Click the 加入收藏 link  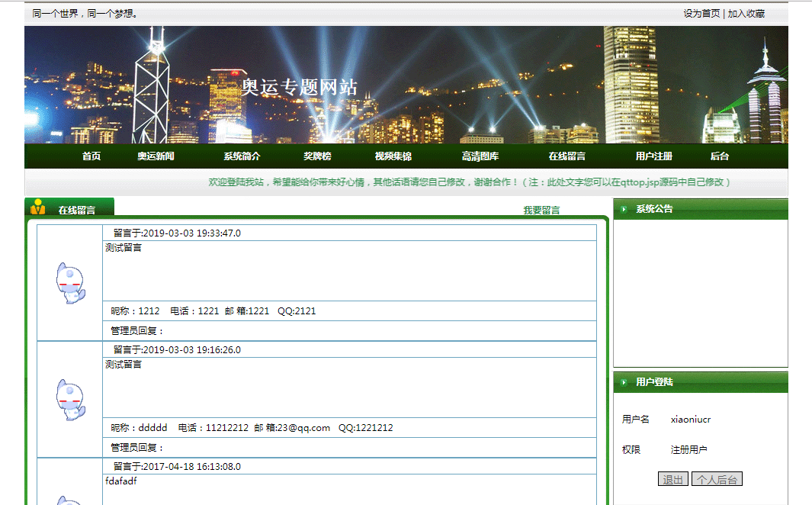point(746,14)
